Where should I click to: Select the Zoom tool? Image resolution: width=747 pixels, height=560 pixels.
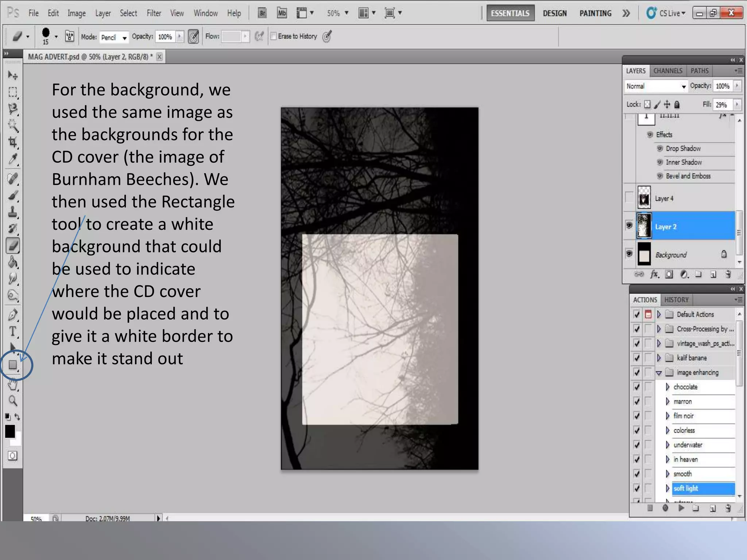[13, 401]
